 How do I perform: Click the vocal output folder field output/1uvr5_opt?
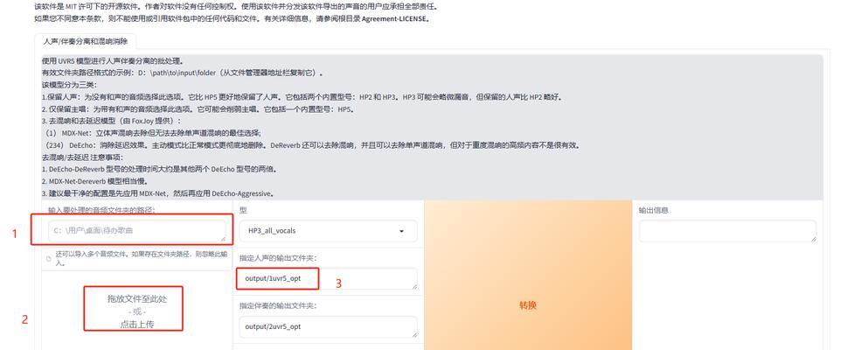(329, 278)
